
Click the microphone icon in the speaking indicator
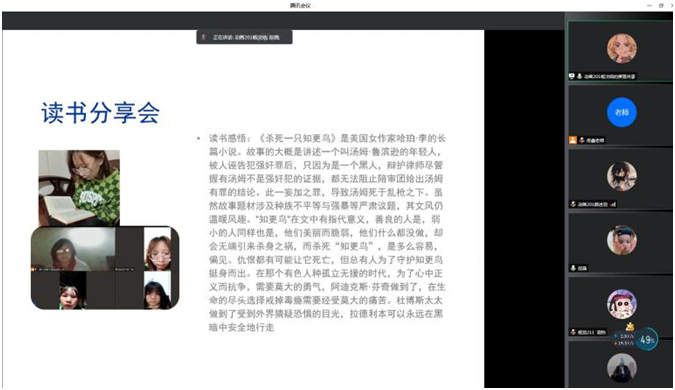click(x=204, y=37)
